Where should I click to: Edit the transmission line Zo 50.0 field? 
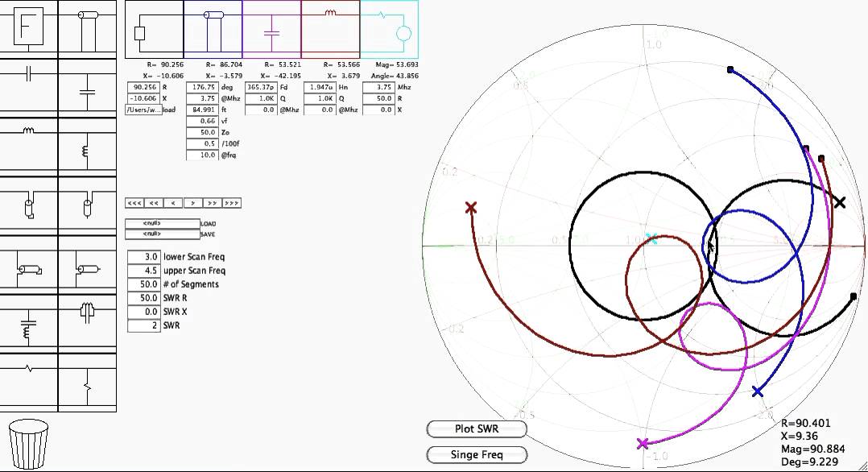click(203, 132)
